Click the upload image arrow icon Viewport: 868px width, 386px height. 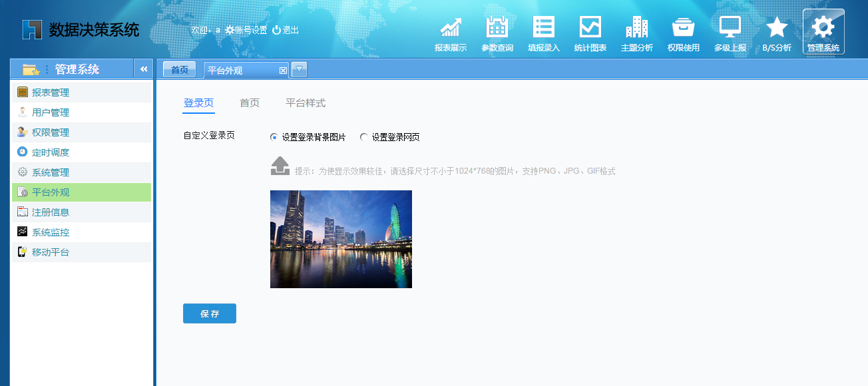point(280,166)
